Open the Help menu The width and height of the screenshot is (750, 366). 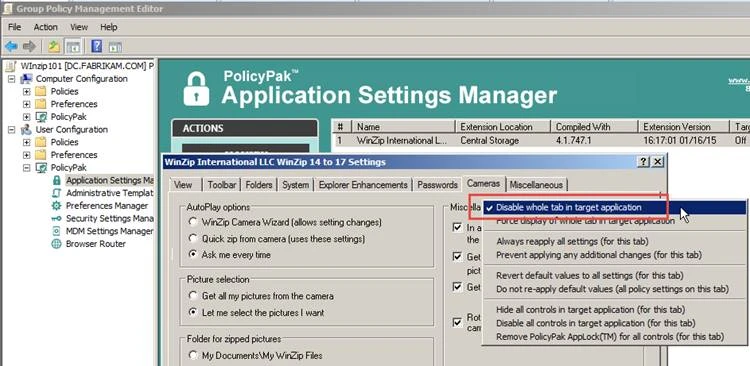click(109, 27)
